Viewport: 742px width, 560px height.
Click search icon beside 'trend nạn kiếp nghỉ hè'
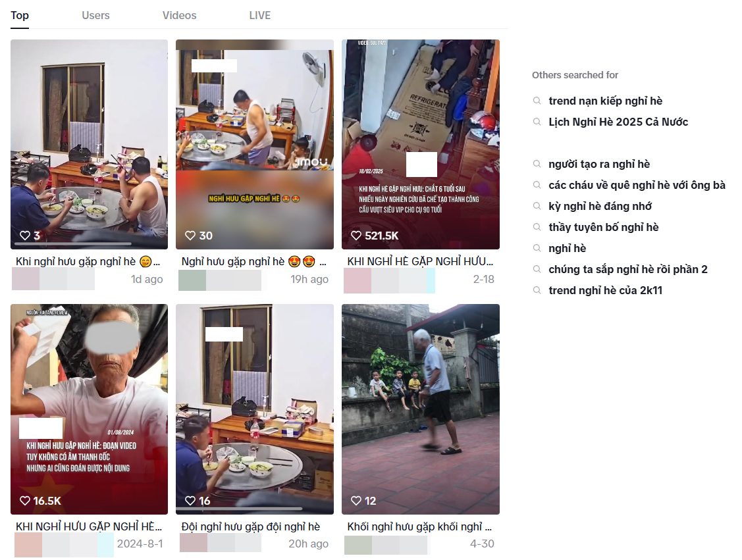pos(537,101)
